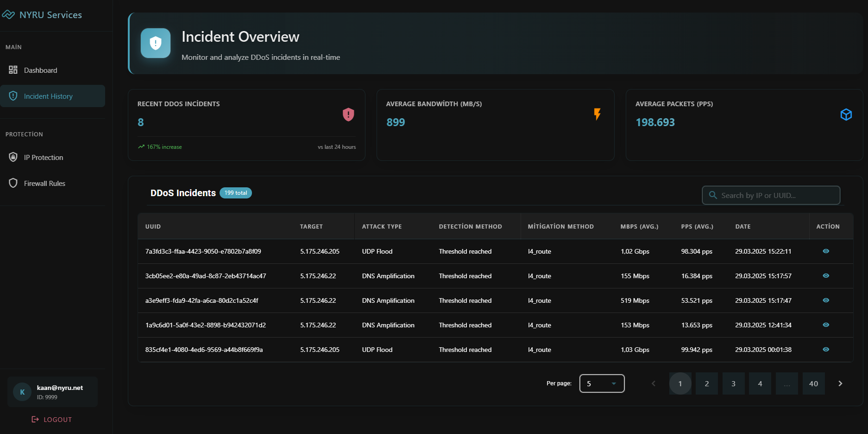Open Dashboard from the sidebar
The height and width of the screenshot is (434, 868).
41,70
